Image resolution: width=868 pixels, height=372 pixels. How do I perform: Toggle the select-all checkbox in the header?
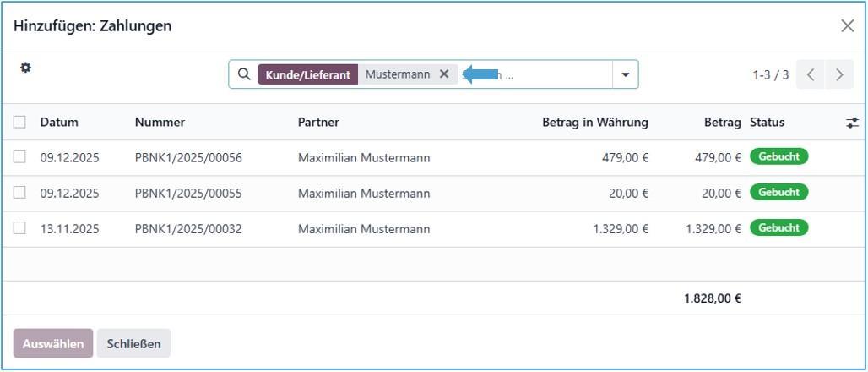[19, 123]
